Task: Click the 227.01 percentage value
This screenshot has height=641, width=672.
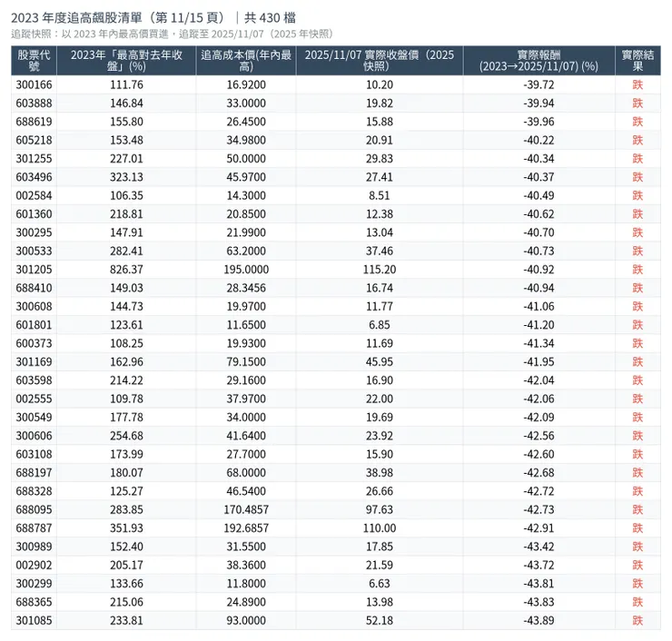Action: [126, 159]
